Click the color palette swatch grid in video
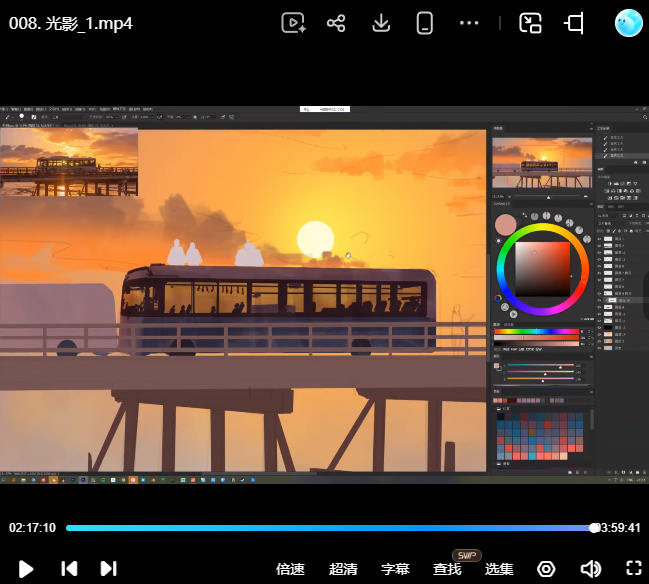The width and height of the screenshot is (649, 584). 540,436
